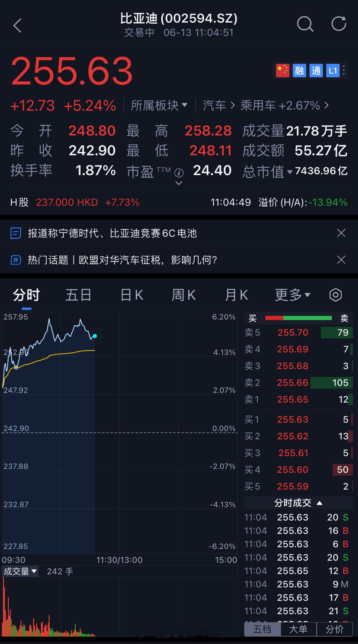Tap the 卖2 ask row at 255.66
Image resolution: width=358 pixels, height=644 pixels.
[x=299, y=383]
